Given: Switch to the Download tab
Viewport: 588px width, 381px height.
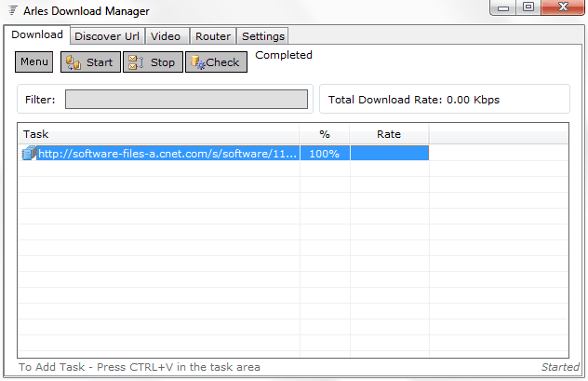Looking at the screenshot, I should (37, 34).
